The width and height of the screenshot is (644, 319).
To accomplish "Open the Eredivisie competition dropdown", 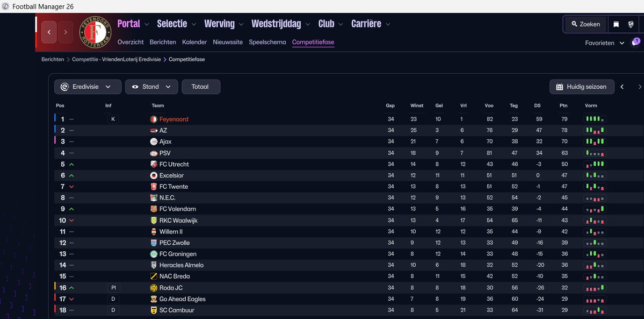I will (x=88, y=87).
